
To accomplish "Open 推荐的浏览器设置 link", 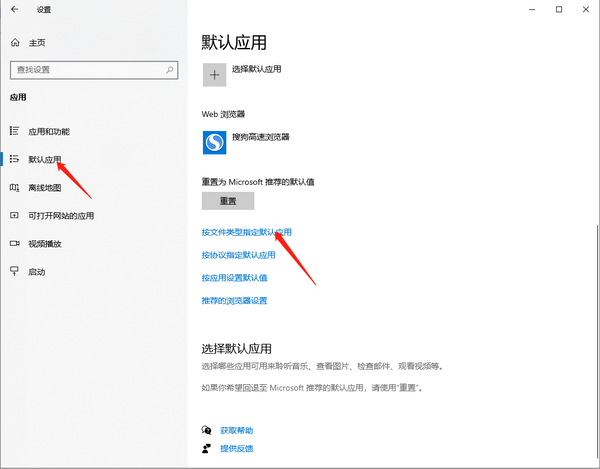I will (234, 301).
